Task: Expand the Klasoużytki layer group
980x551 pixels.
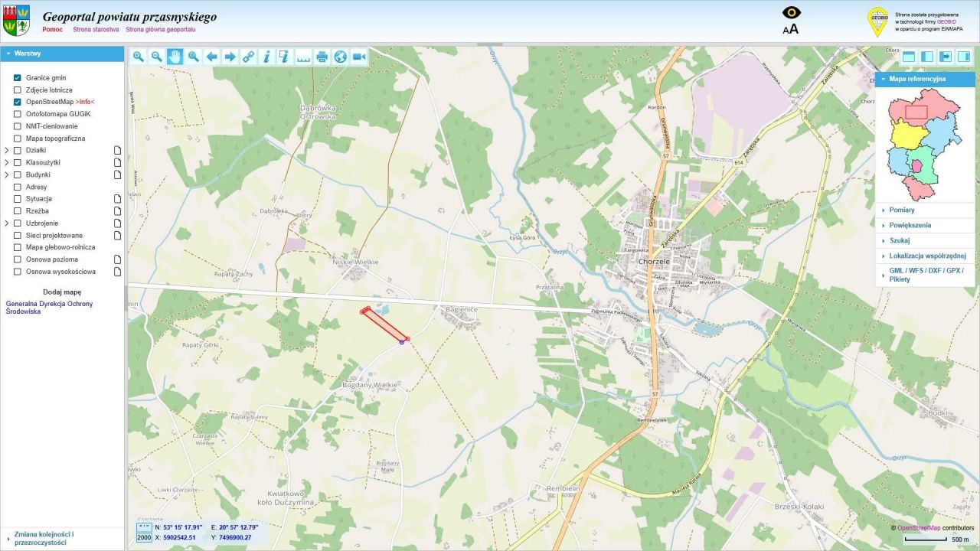Action: pos(7,163)
